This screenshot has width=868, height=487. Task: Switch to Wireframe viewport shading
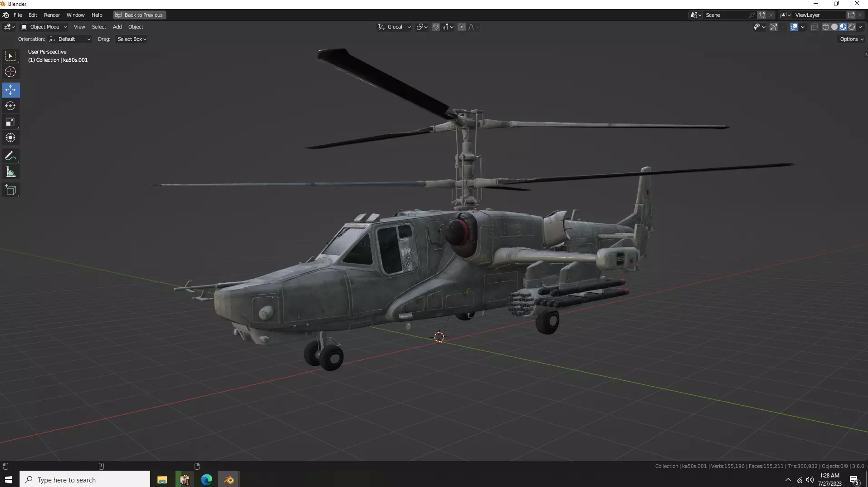[x=826, y=27]
